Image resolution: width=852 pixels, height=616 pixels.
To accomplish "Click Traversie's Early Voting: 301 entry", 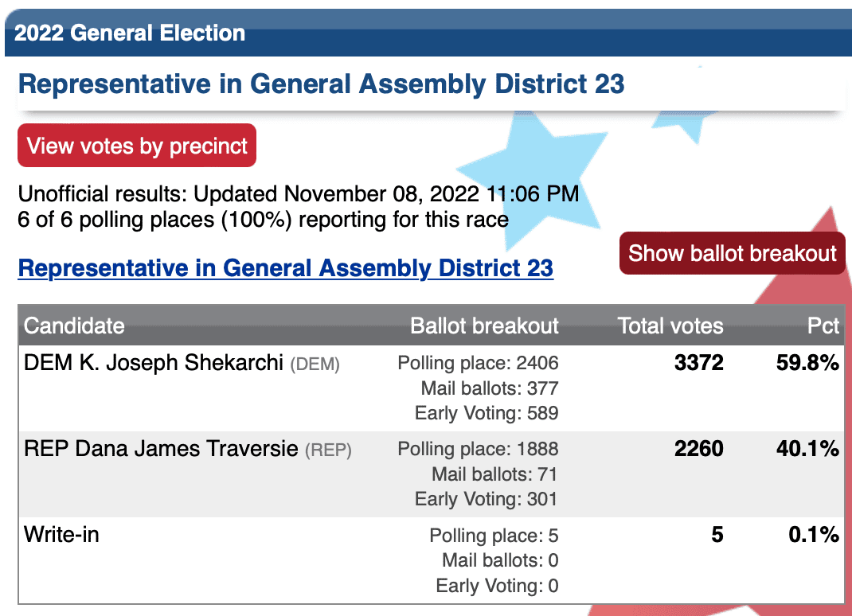I will 487,499.
